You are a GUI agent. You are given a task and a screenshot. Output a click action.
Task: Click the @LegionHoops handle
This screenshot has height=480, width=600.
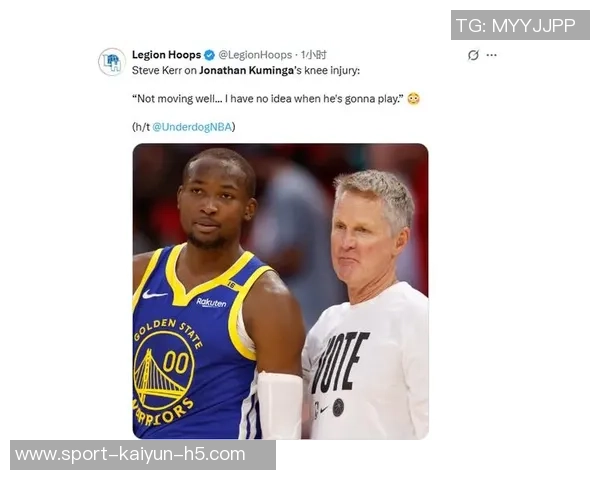[255, 55]
